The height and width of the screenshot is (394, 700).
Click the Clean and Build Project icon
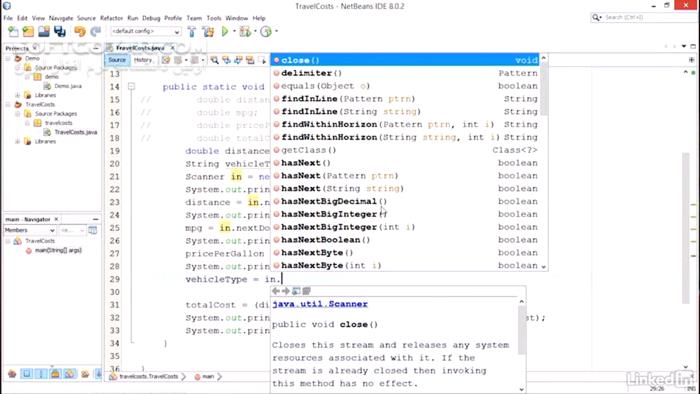coord(208,31)
